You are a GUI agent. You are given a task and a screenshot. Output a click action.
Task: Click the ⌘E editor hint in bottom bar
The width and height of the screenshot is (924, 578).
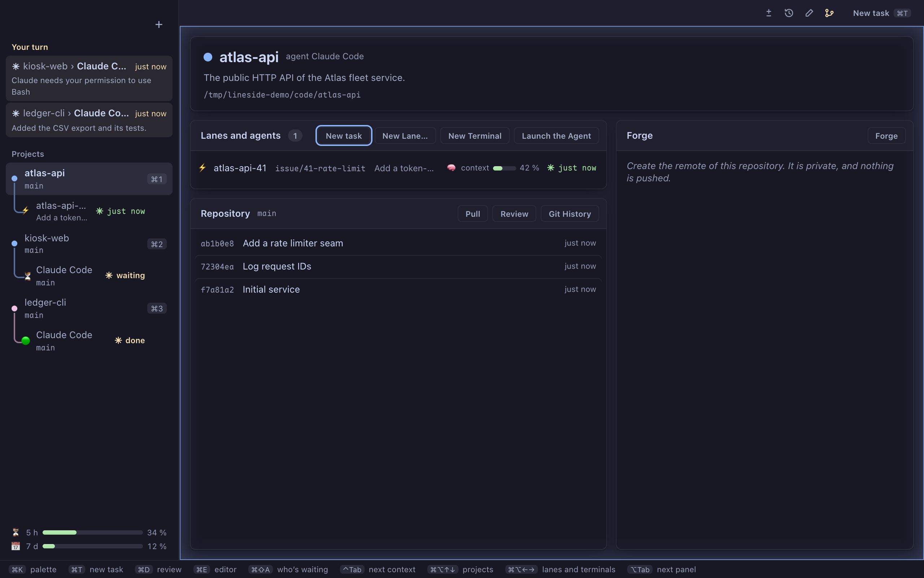pyautogui.click(x=215, y=570)
